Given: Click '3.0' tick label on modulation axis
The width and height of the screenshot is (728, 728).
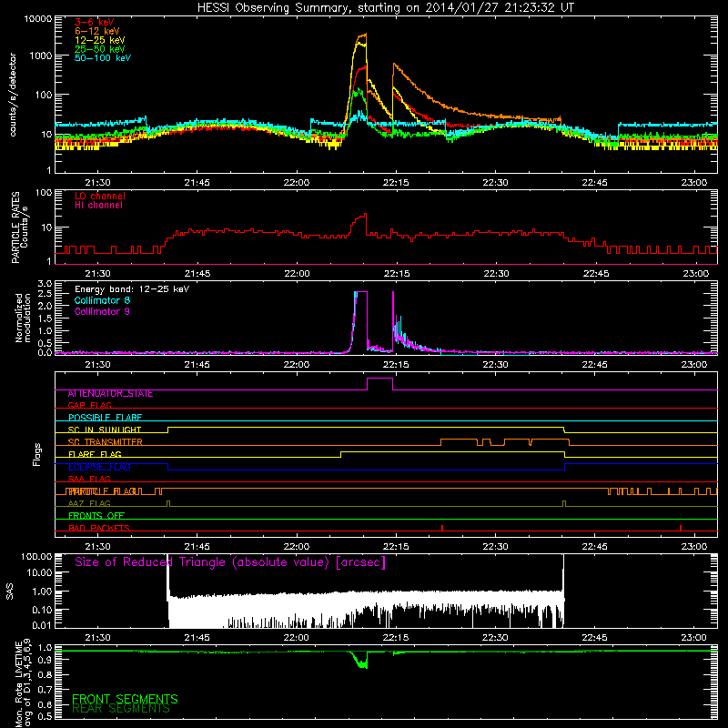Looking at the screenshot, I should tap(45, 284).
